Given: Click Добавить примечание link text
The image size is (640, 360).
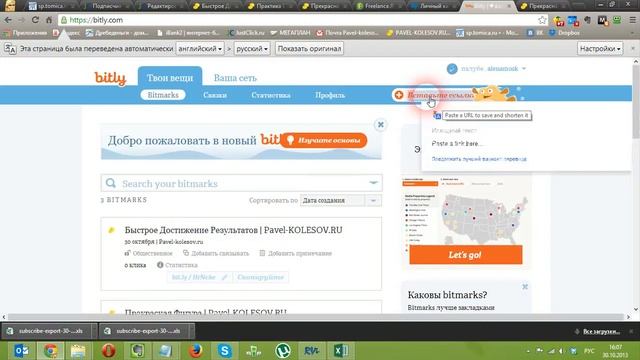Looking at the screenshot, I should click(300, 253).
